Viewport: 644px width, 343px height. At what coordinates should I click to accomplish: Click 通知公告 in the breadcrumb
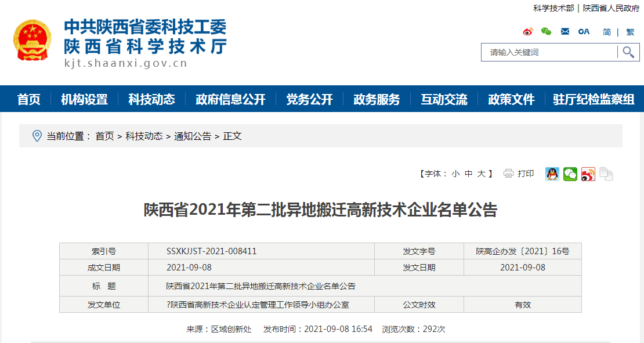tap(193, 136)
